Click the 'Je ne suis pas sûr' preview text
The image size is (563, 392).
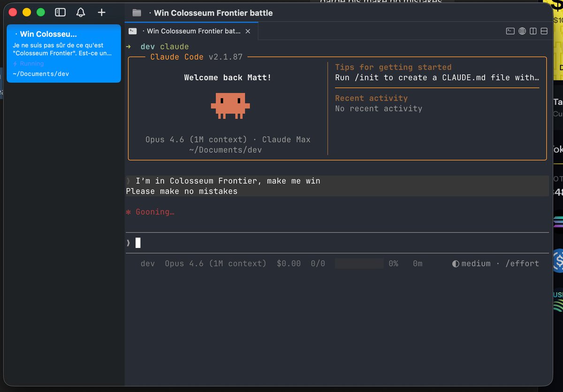[62, 49]
